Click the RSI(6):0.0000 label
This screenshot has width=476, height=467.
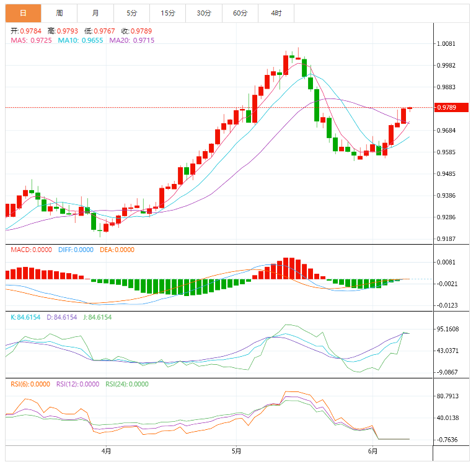tap(30, 384)
